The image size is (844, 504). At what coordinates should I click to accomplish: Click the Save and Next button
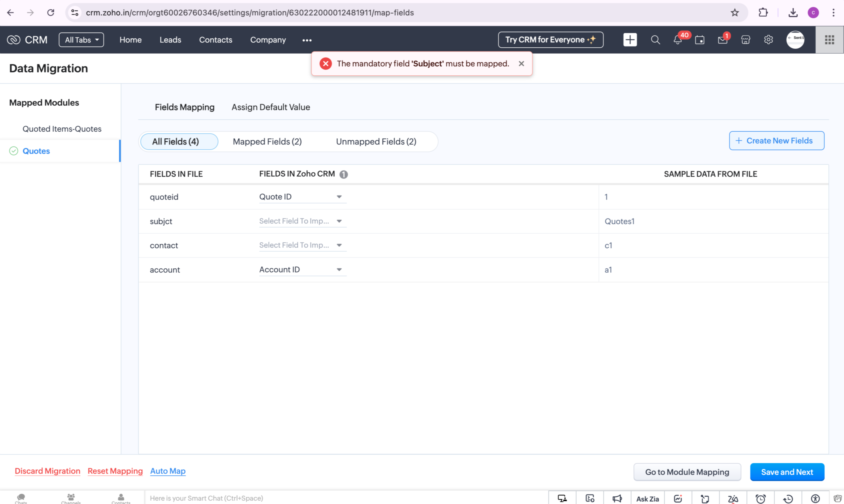[787, 472]
